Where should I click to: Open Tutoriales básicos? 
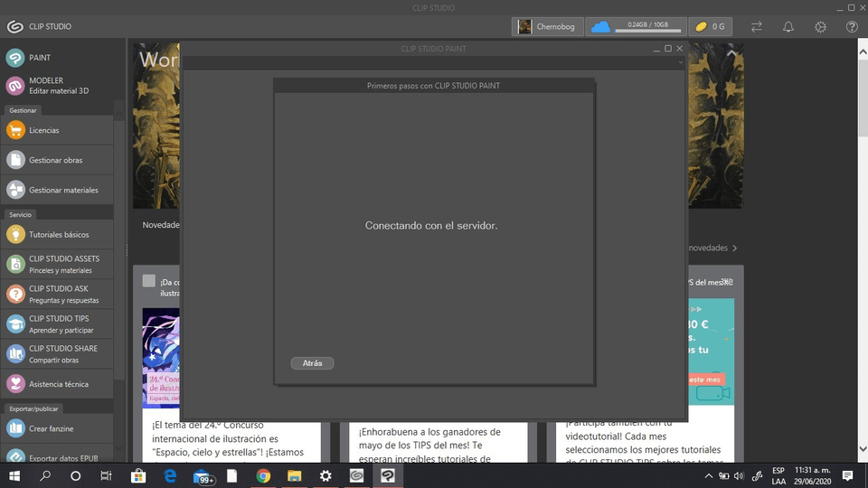click(59, 234)
